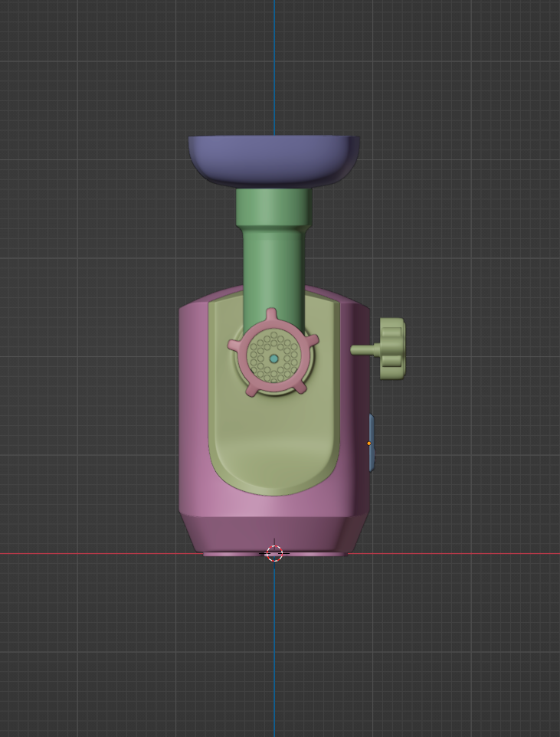Click the pink ring nut around grinder plate
This screenshot has width=560, height=737.
pos(307,359)
